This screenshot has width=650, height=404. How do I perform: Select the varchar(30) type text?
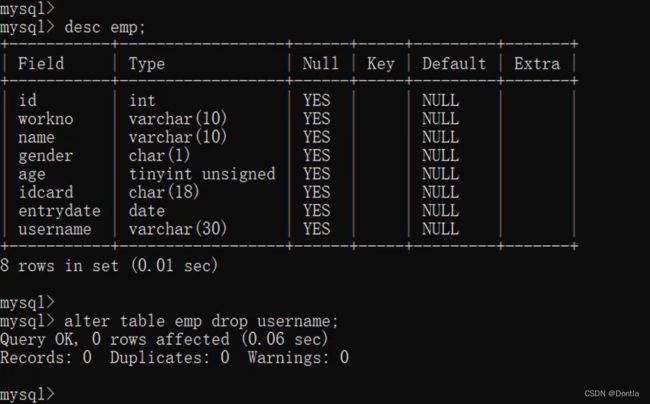pyautogui.click(x=178, y=229)
